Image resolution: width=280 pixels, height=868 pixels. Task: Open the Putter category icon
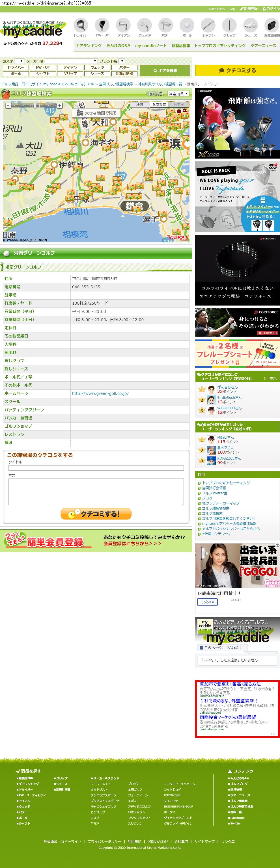pos(166,25)
